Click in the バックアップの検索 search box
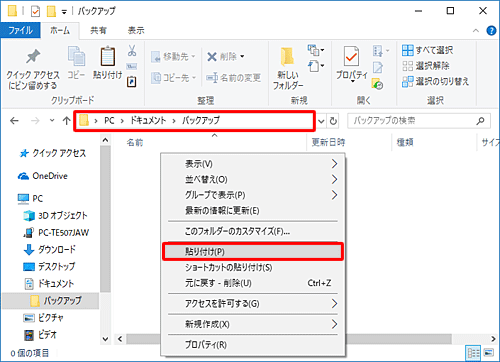The width and height of the screenshot is (500, 362). pos(412,121)
